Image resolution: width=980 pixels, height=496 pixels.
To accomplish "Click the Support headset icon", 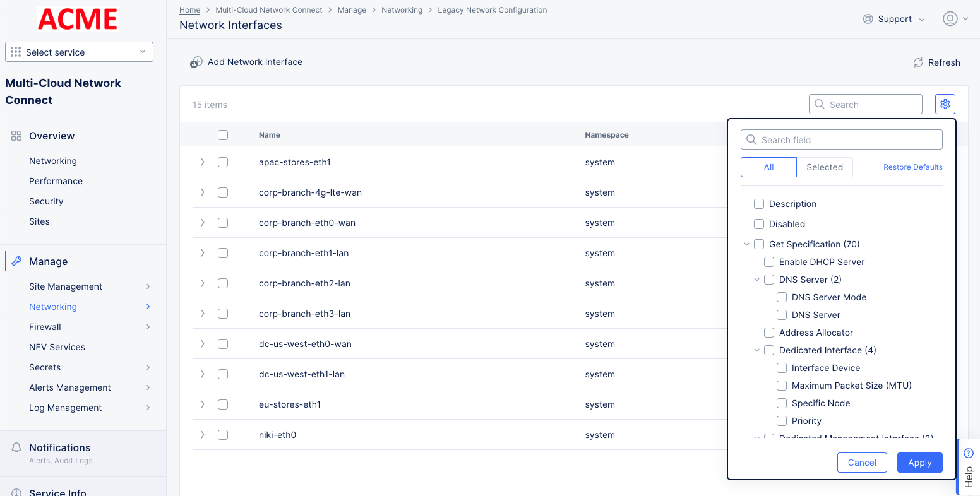I will 867,19.
